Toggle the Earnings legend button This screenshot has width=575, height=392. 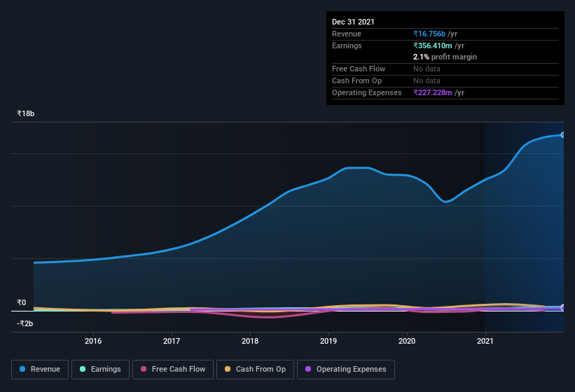100,370
